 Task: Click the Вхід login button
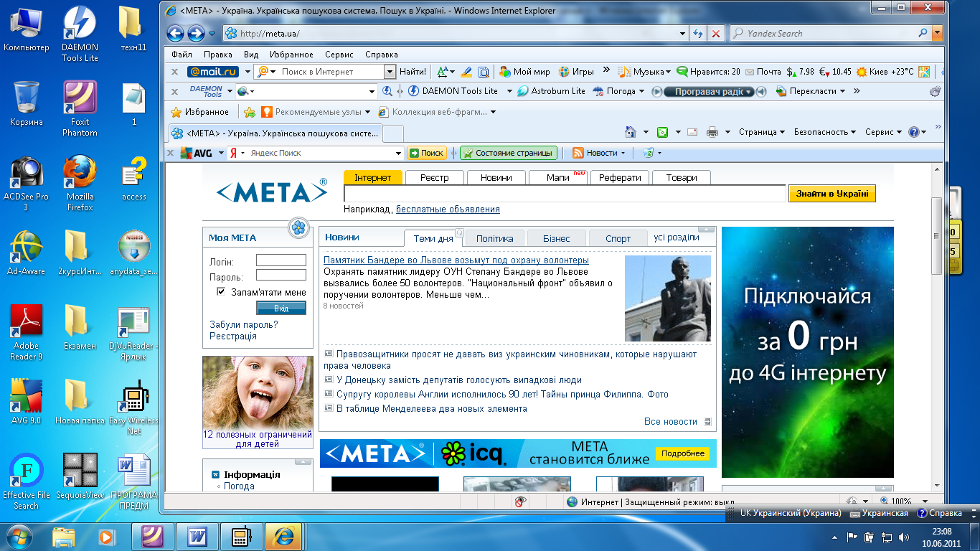tap(281, 308)
